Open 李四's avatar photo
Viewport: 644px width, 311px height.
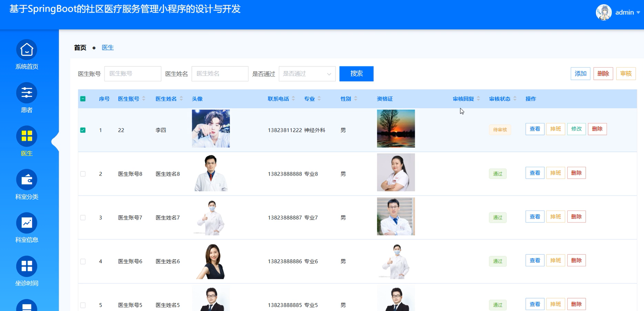tap(211, 129)
